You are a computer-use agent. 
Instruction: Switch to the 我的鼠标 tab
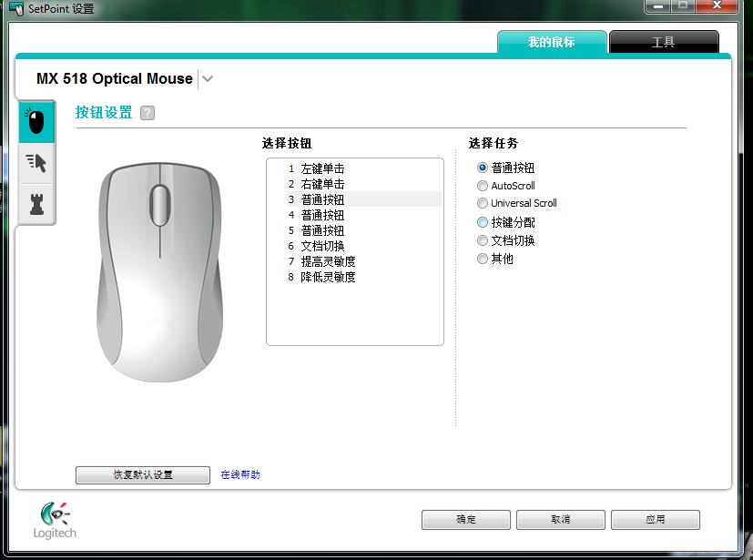point(551,42)
